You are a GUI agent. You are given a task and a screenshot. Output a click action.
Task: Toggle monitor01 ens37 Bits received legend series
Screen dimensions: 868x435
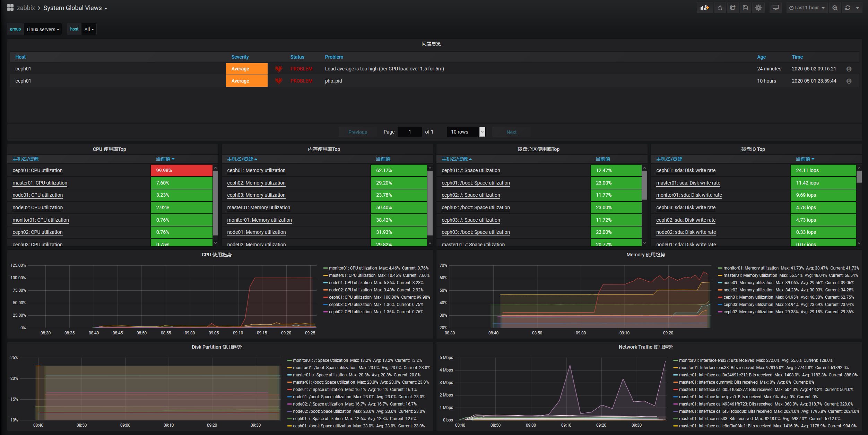click(716, 360)
